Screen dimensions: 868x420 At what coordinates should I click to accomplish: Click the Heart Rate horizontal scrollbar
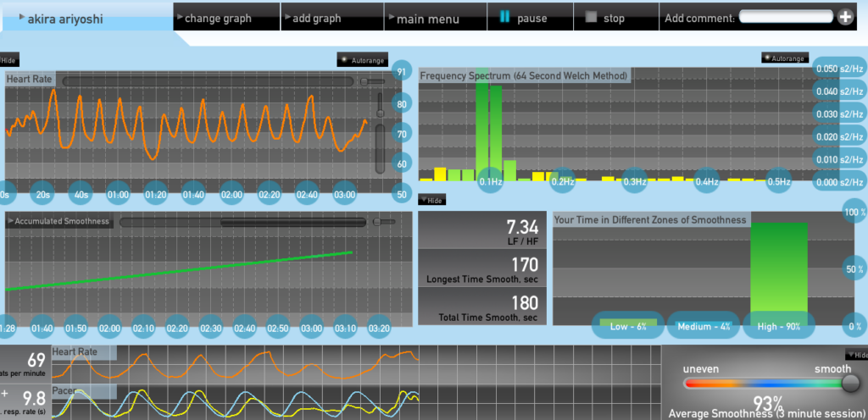coord(208,81)
